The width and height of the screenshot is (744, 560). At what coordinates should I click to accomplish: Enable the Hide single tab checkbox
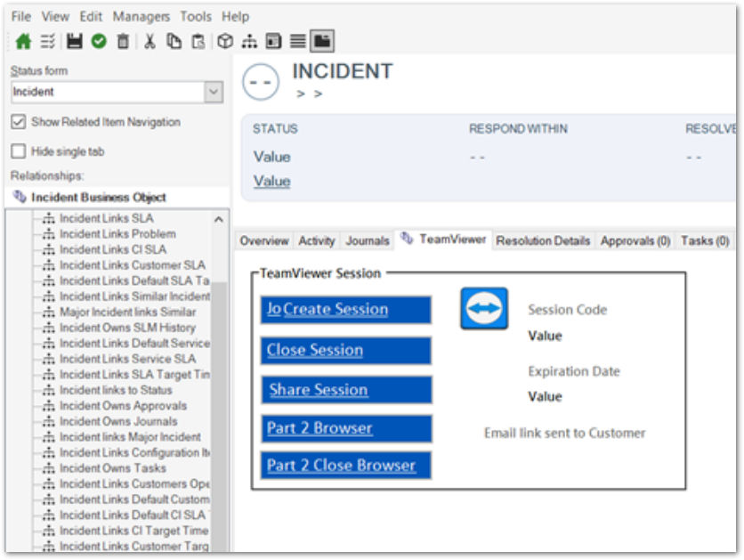[19, 151]
